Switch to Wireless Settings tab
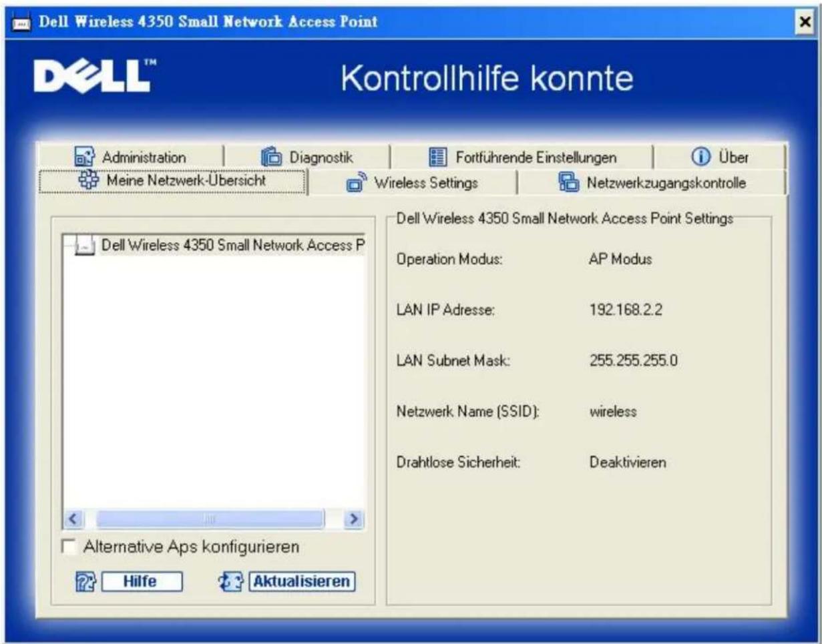Screen dimensions: 822x644 coord(413,183)
